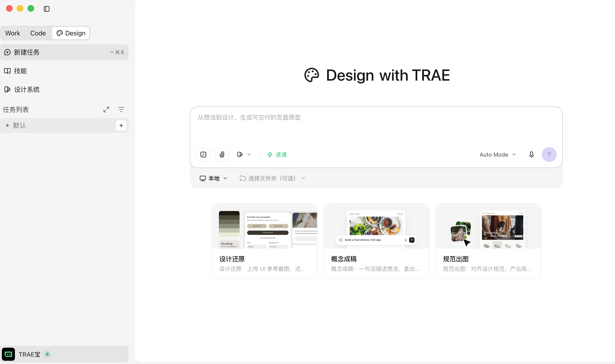615x364 pixels.
Task: Expand the task list view icon
Action: tap(106, 109)
